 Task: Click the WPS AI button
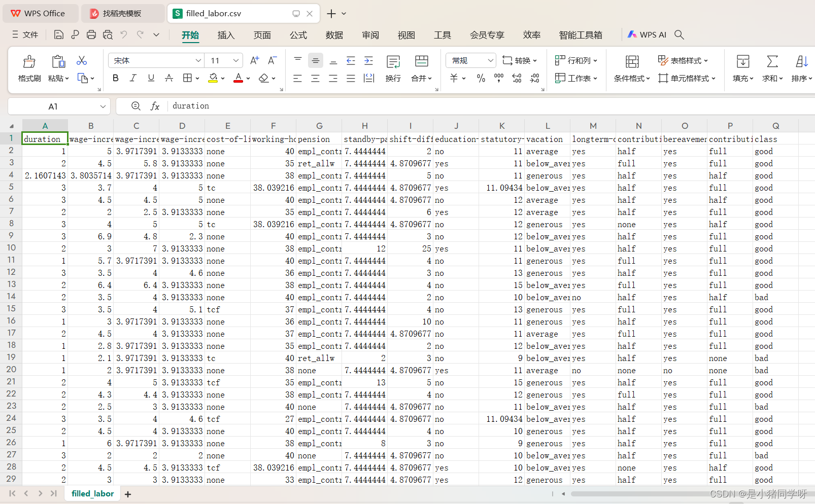click(647, 34)
